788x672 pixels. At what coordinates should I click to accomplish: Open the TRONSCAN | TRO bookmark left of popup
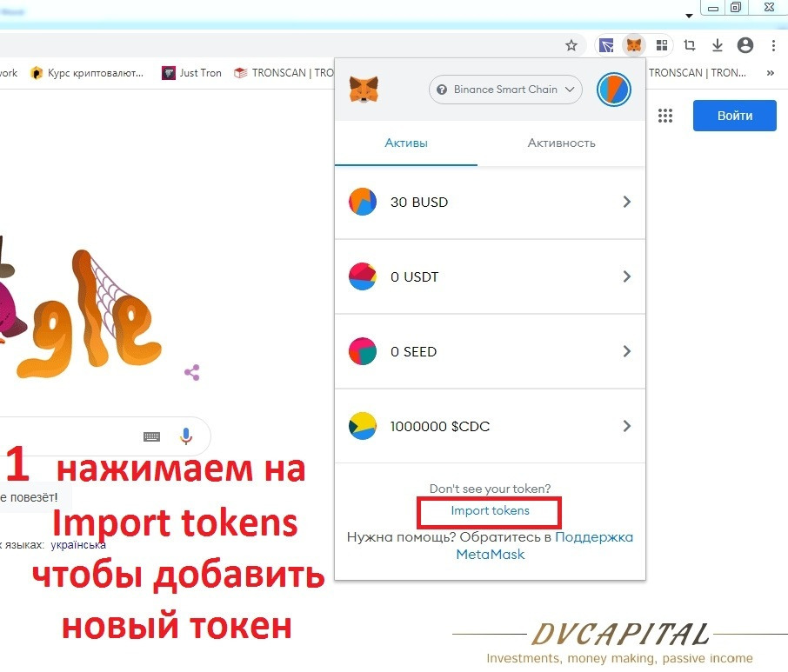click(x=284, y=73)
